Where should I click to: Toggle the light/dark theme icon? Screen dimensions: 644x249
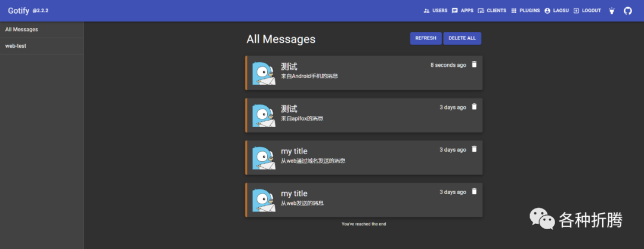(612, 11)
